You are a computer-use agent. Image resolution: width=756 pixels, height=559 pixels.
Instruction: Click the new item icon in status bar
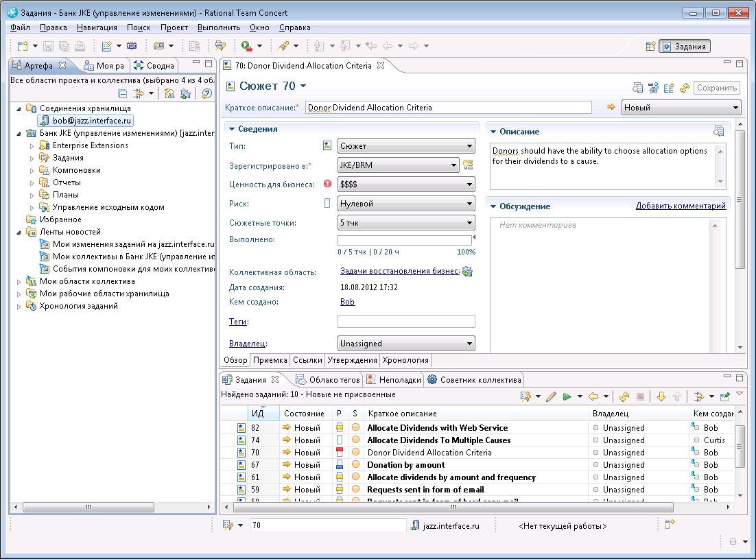pyautogui.click(x=670, y=524)
